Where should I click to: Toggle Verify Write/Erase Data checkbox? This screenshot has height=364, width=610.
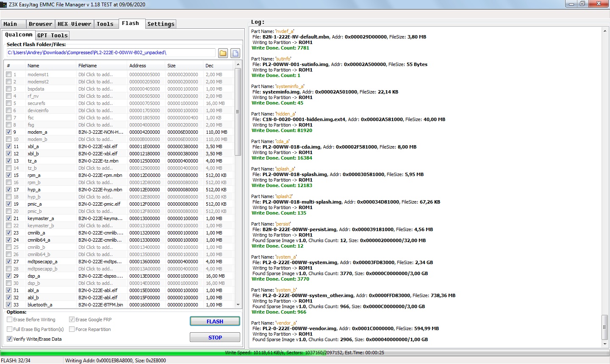pos(10,339)
